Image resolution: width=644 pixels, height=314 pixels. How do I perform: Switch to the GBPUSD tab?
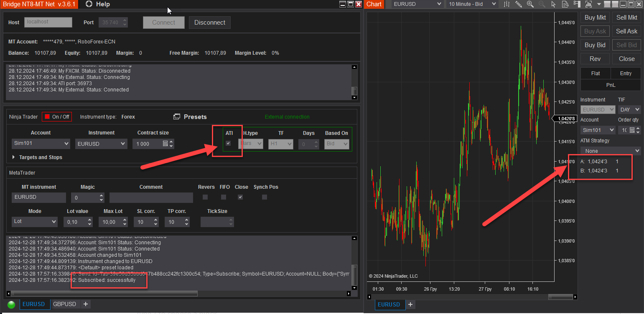pos(64,304)
